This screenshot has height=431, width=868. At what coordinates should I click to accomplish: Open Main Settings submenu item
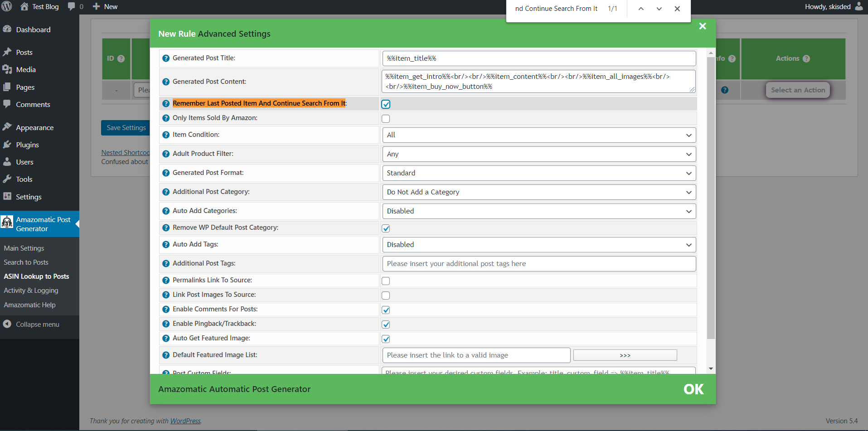[x=24, y=248]
